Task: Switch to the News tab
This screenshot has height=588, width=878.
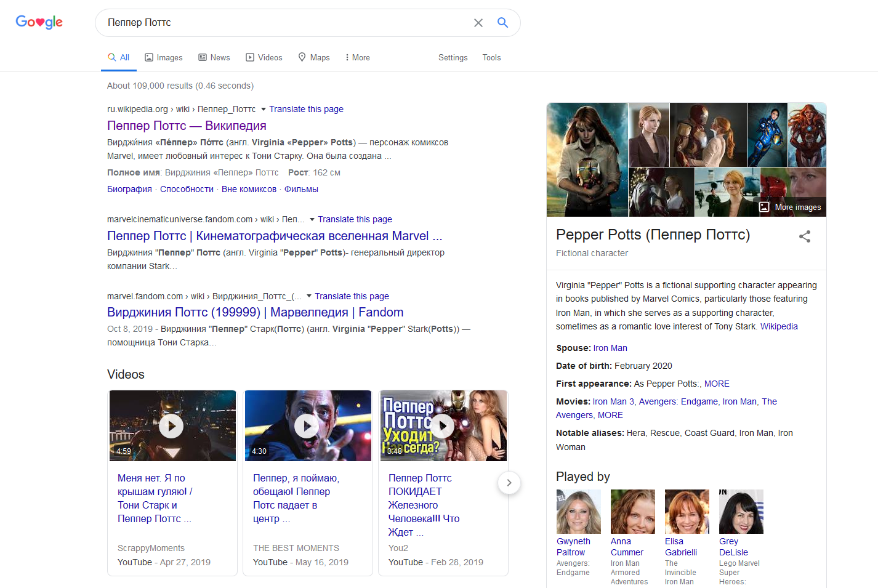Action: 214,57
